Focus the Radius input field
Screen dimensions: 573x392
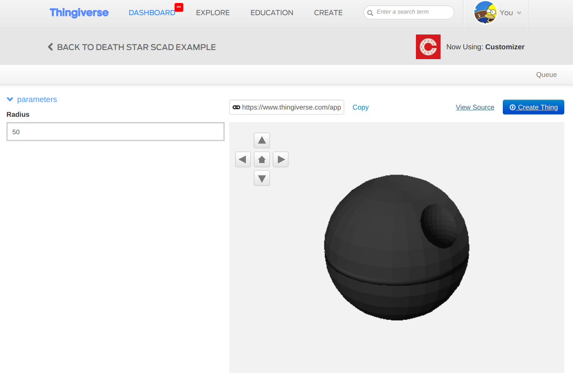[x=115, y=132]
